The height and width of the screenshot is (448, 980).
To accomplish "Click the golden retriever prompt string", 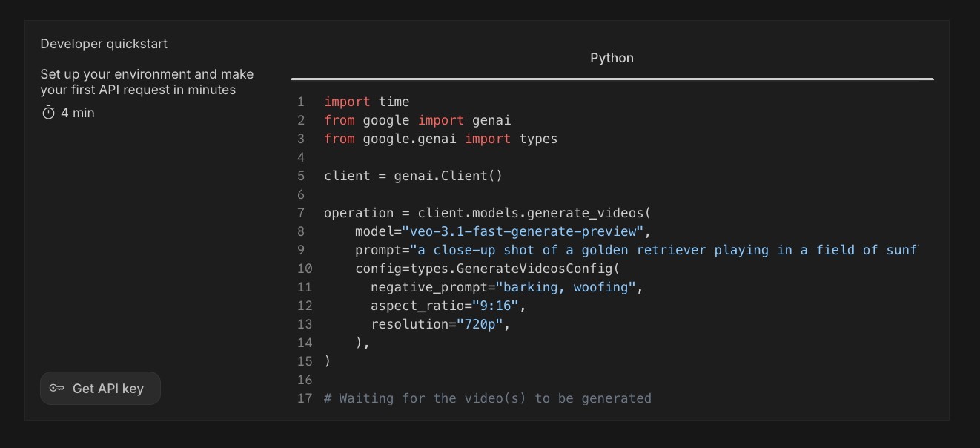I will 652,250.
